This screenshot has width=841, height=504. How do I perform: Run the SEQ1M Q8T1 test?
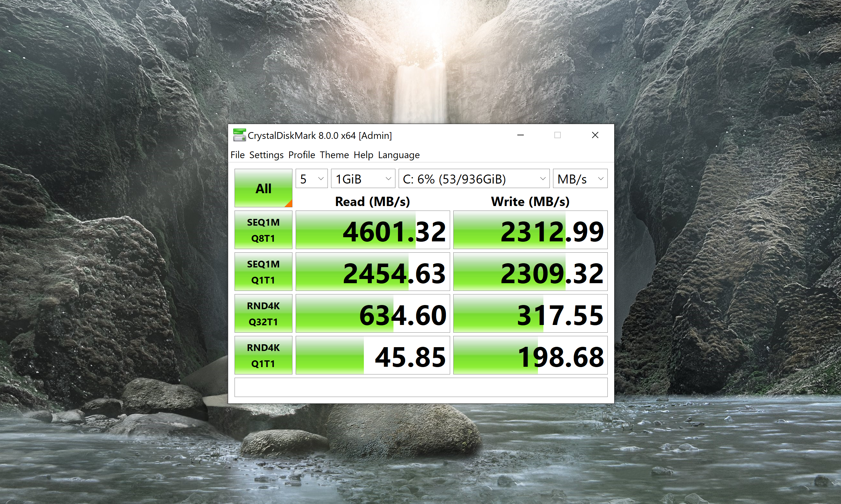pyautogui.click(x=263, y=230)
